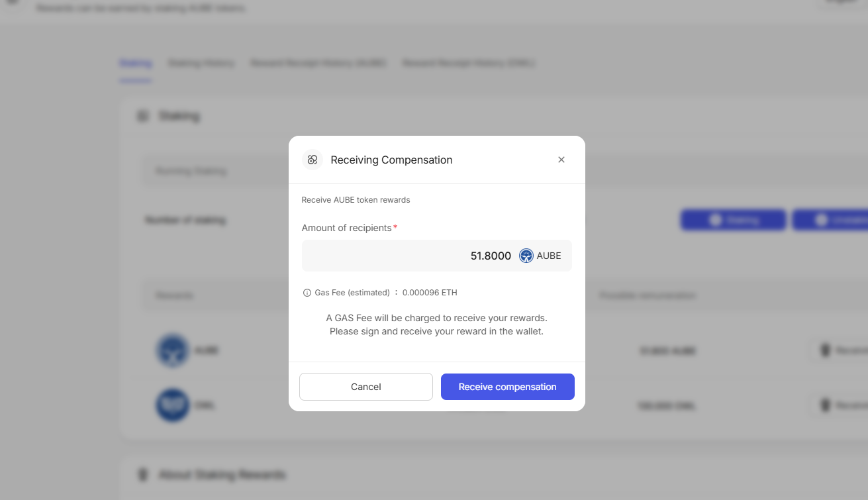Open Reward Receipt History (AUBE) tab
The width and height of the screenshot is (868, 500).
pos(318,64)
